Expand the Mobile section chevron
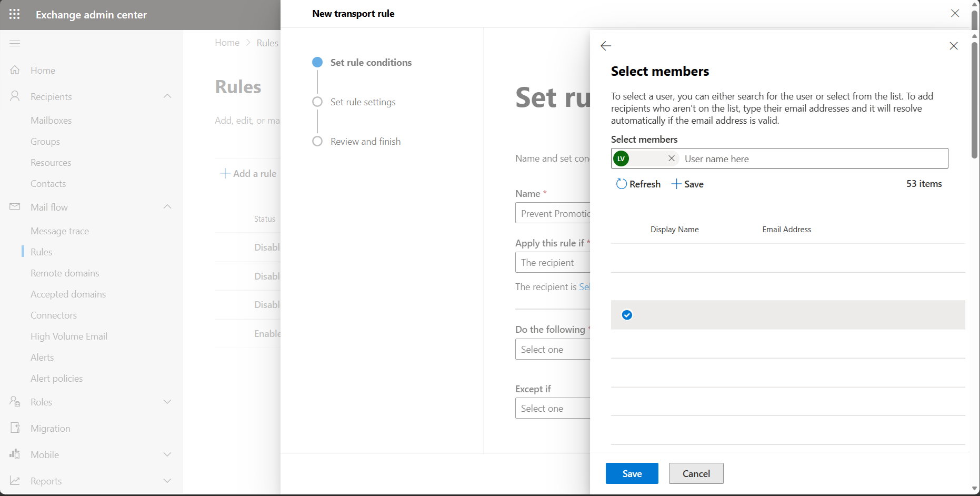 coord(167,454)
